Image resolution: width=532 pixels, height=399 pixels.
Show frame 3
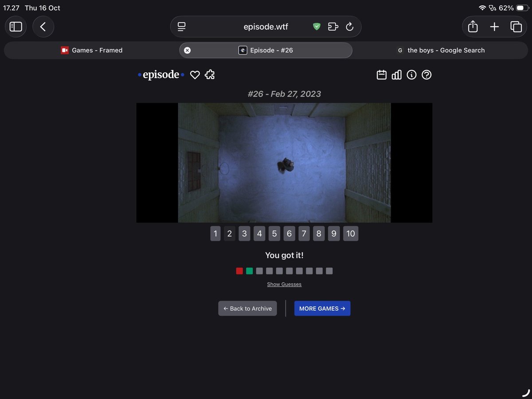pyautogui.click(x=244, y=234)
